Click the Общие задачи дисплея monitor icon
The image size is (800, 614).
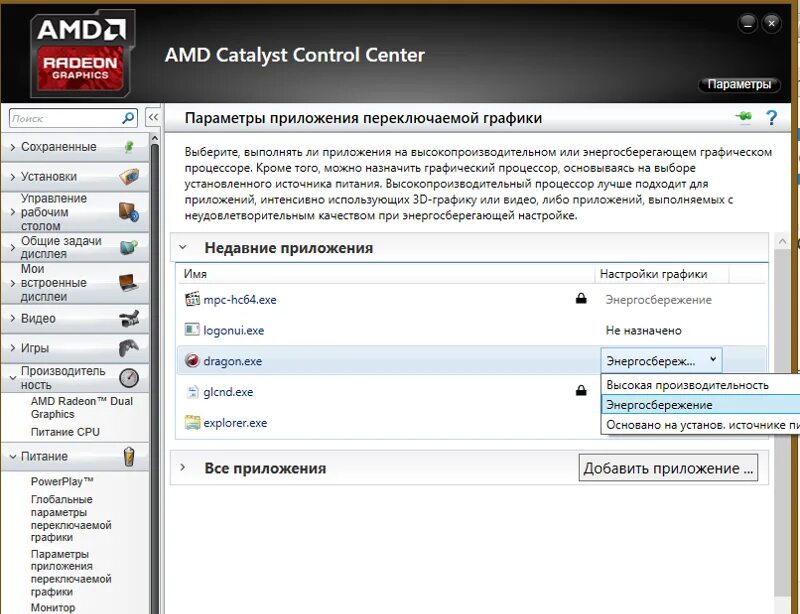[129, 247]
